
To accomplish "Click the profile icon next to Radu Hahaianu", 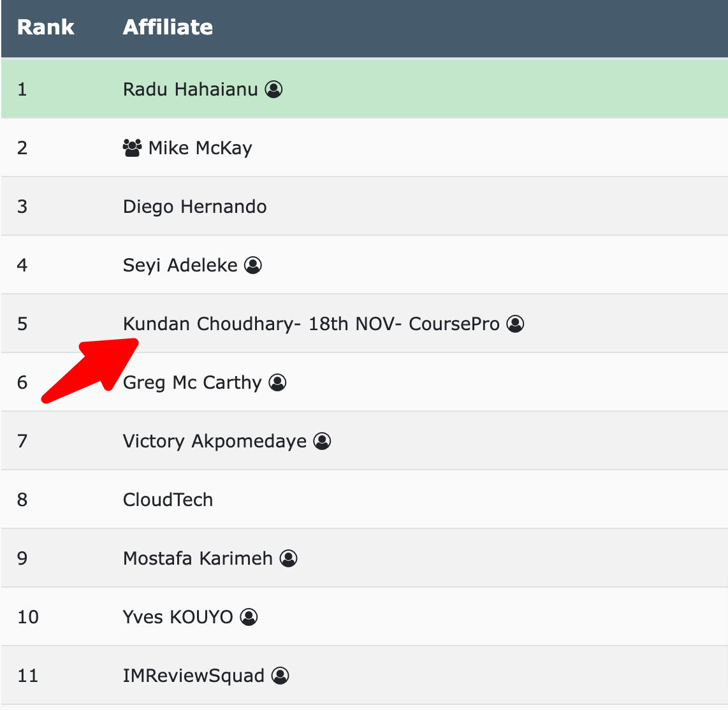I will tap(273, 89).
